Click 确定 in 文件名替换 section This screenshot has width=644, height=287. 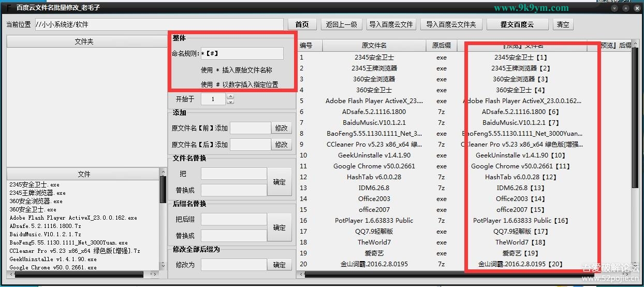pyautogui.click(x=280, y=182)
